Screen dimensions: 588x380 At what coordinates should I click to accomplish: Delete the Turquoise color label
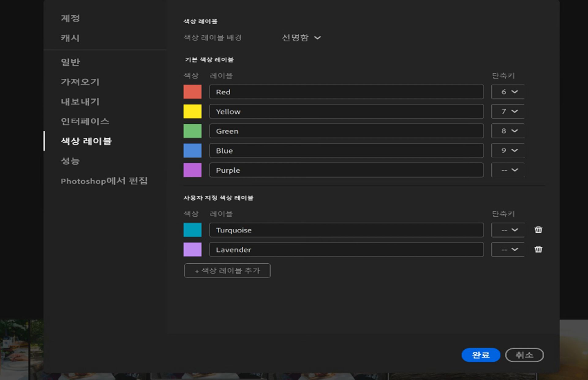[x=538, y=230]
